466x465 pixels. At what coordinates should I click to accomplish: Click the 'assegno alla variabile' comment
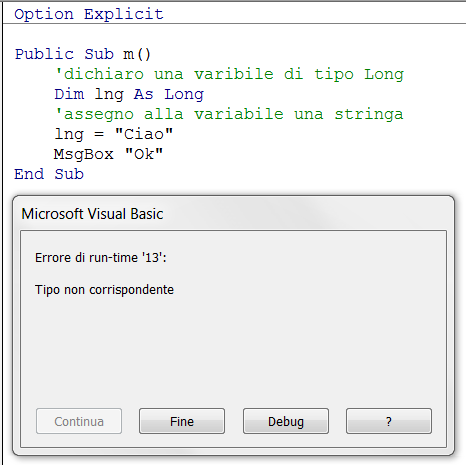click(x=229, y=114)
